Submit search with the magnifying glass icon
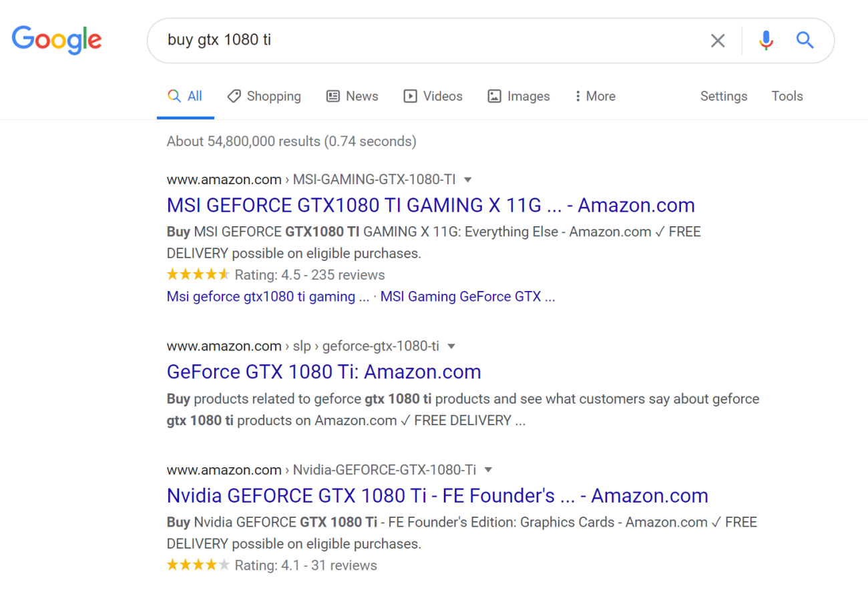Viewport: 868px width, 594px height. [805, 41]
